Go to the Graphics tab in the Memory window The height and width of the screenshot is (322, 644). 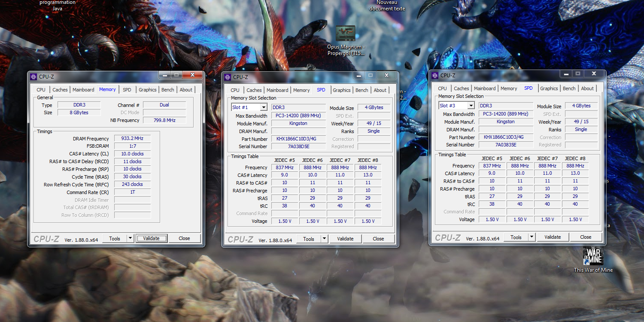148,90
